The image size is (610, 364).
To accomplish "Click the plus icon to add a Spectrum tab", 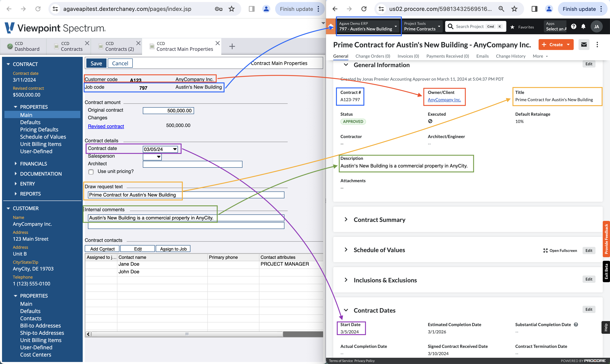I will coord(232,46).
